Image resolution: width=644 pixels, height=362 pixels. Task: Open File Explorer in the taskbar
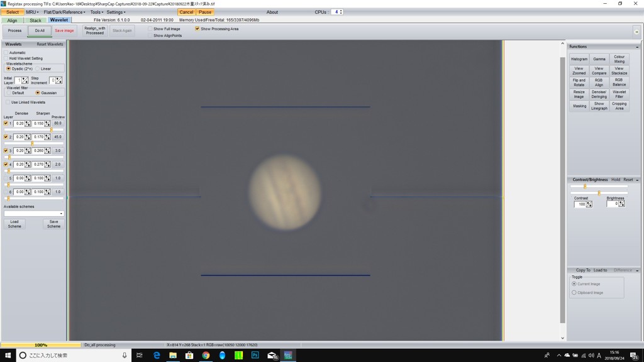pos(173,355)
